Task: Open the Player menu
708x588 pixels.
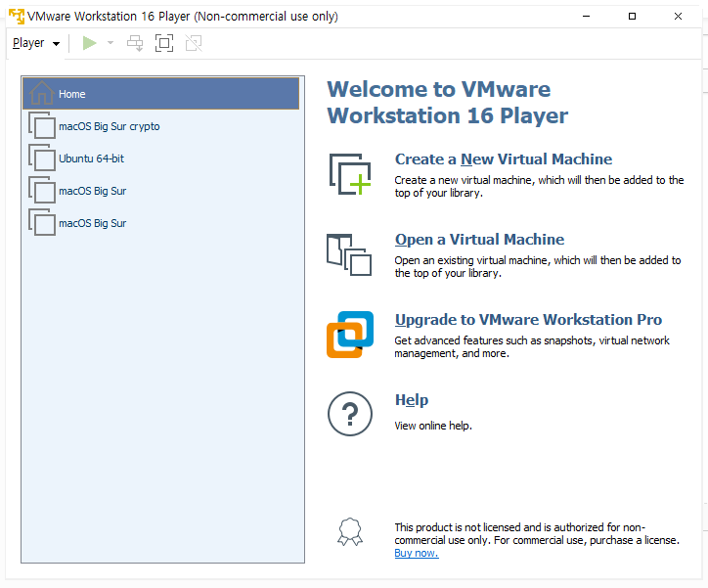Action: (x=35, y=43)
